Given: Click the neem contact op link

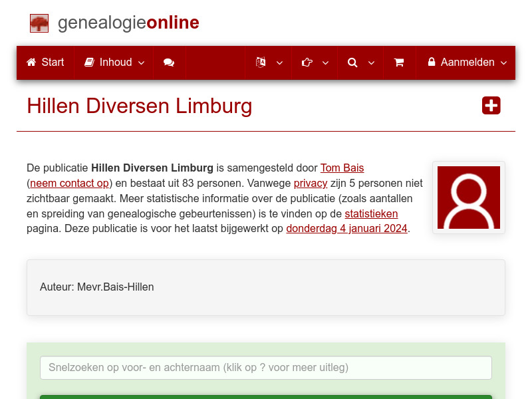Looking at the screenshot, I should coord(69,183).
